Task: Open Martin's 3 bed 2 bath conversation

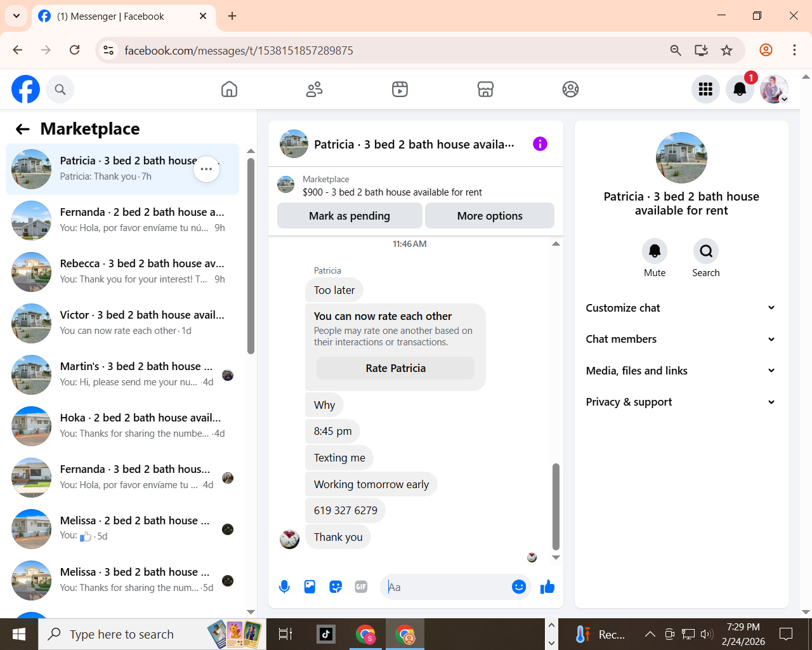Action: [x=122, y=375]
